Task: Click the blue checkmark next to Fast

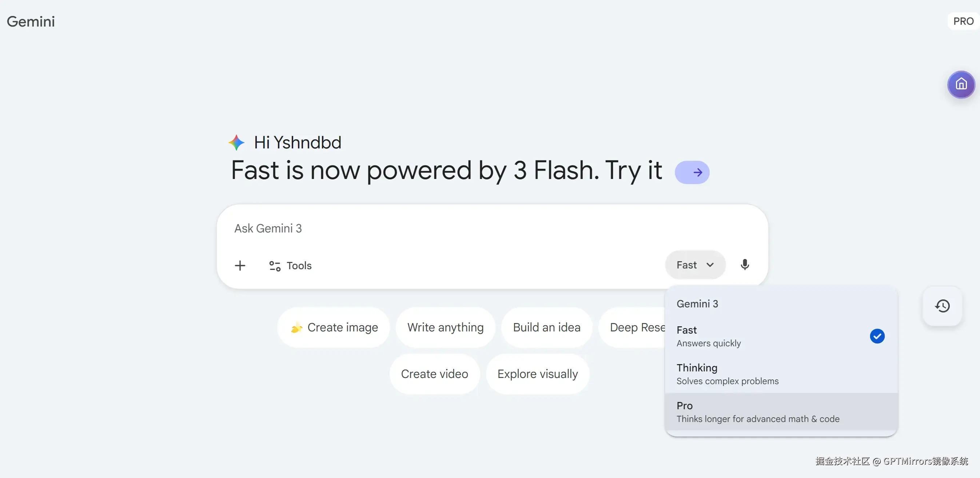Action: (877, 336)
